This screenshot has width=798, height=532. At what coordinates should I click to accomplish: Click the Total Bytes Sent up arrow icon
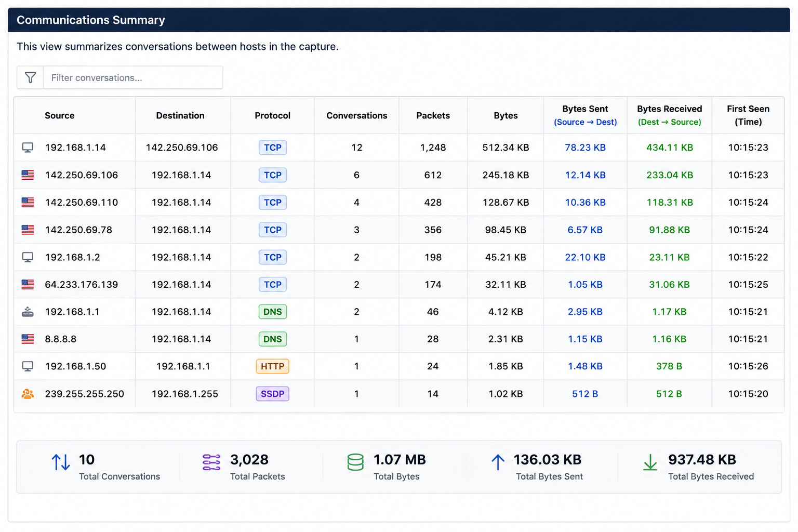tap(498, 462)
